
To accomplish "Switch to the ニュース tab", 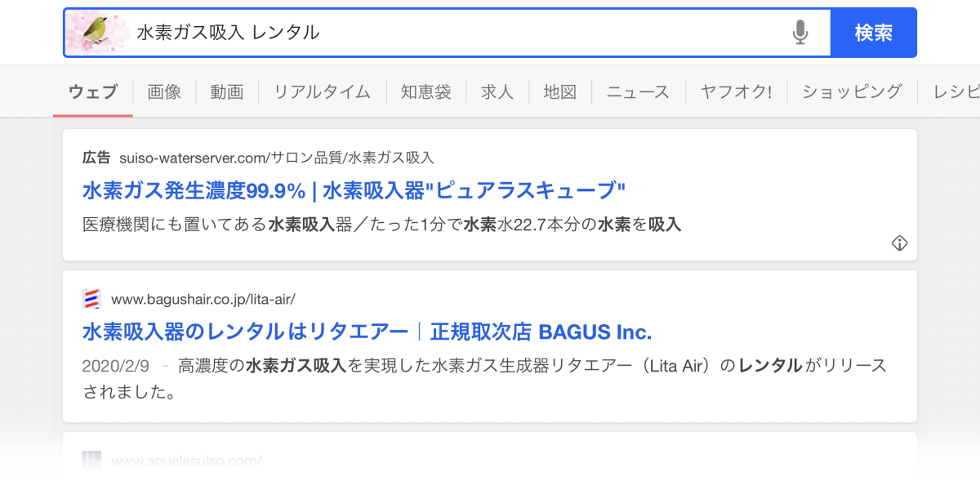I will [638, 92].
